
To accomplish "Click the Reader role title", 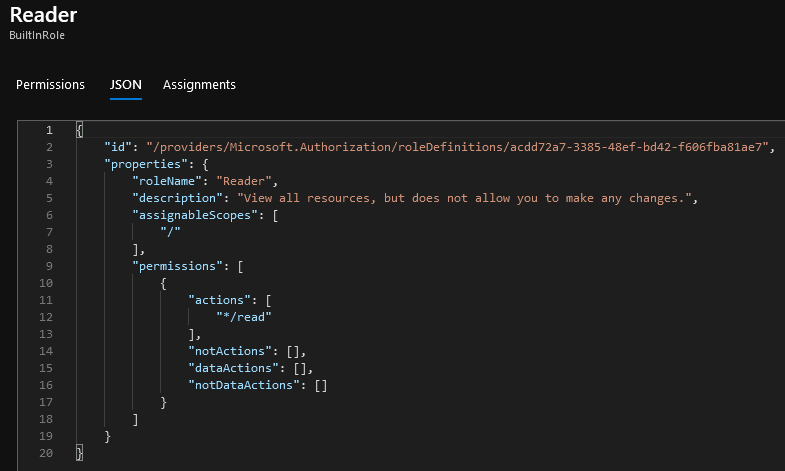I will tap(43, 15).
